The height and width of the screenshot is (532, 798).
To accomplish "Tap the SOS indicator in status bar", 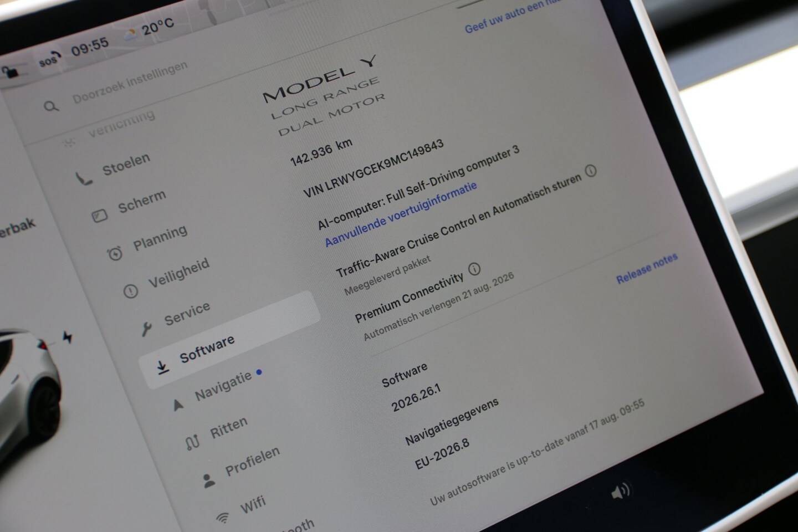I will (49, 60).
